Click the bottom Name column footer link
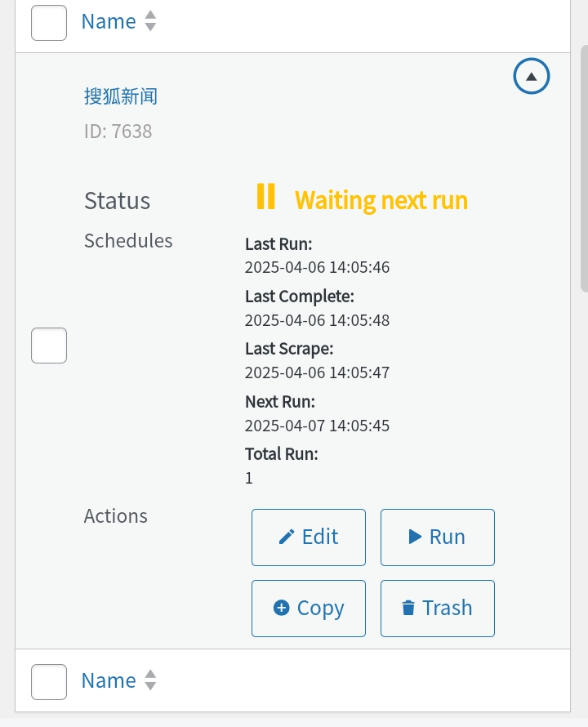This screenshot has height=727, width=588. point(109,680)
